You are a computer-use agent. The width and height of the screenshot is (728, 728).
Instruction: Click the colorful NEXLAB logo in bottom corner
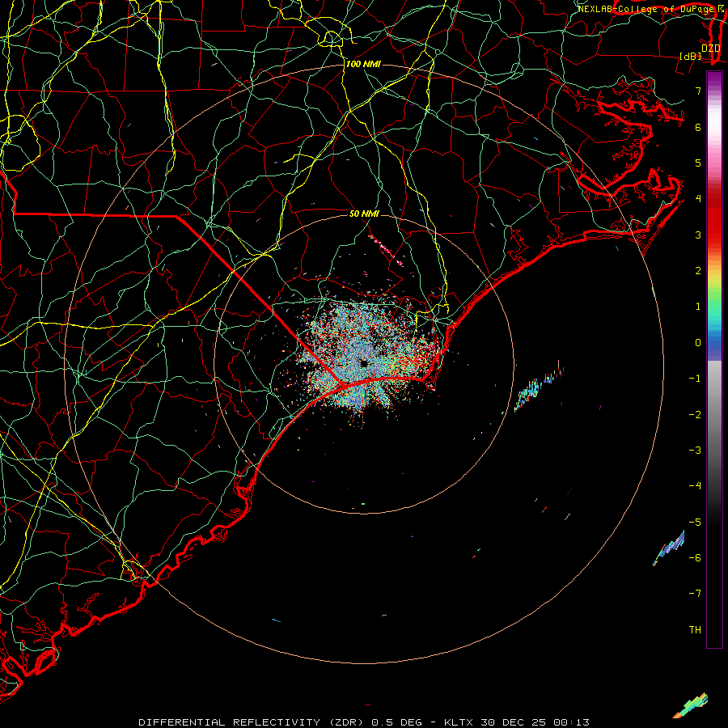pos(691,705)
